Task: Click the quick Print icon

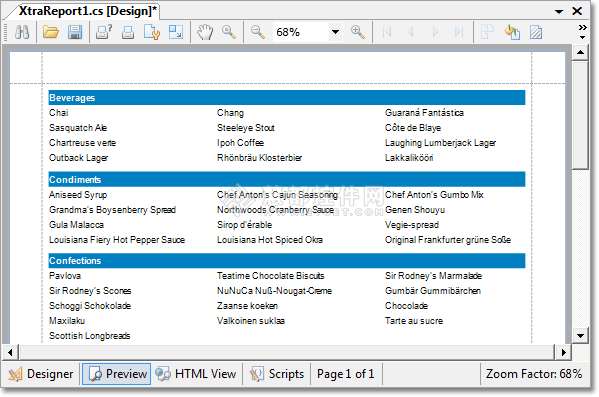Action: (128, 32)
